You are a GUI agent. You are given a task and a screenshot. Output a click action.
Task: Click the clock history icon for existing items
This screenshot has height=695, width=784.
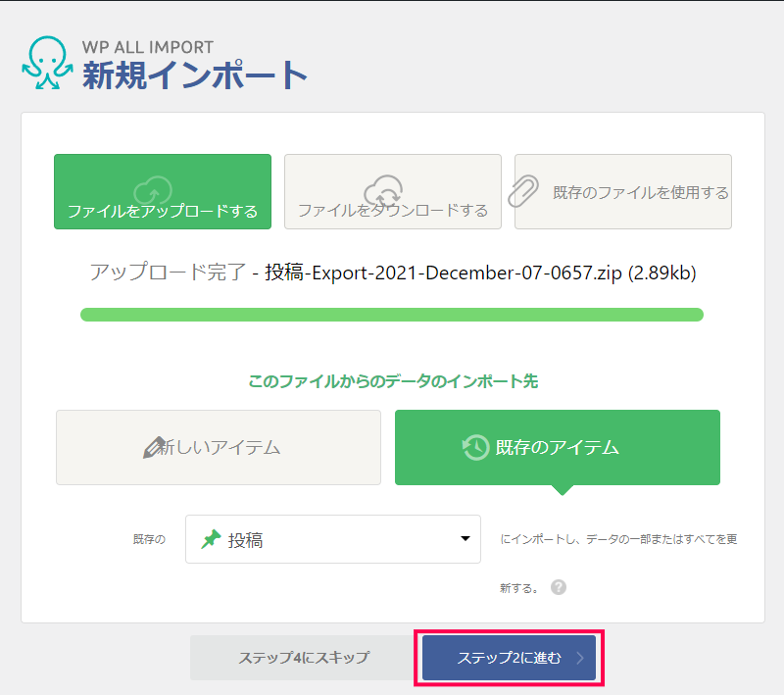pyautogui.click(x=475, y=447)
